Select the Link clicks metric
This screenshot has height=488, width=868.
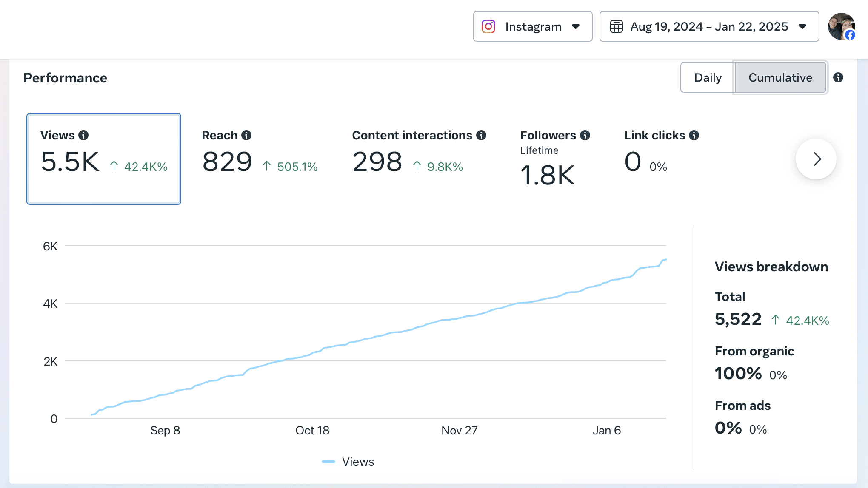662,152
